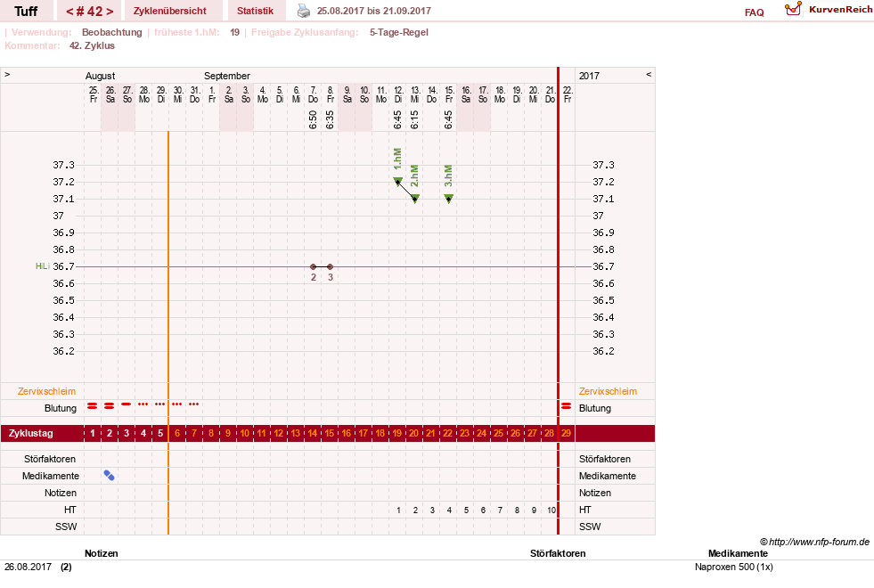Click the 6:15 measurement time
Image resolution: width=874 pixels, height=588 pixels.
coord(414,120)
